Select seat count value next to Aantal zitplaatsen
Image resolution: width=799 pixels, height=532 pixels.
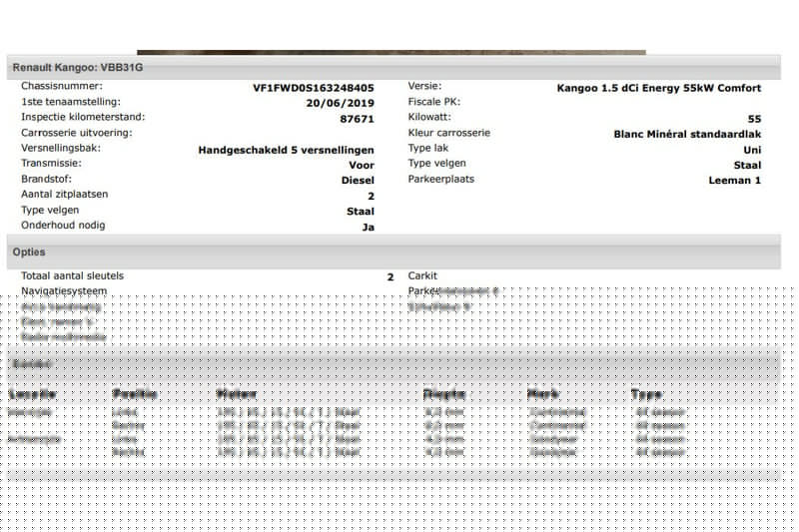pos(371,197)
